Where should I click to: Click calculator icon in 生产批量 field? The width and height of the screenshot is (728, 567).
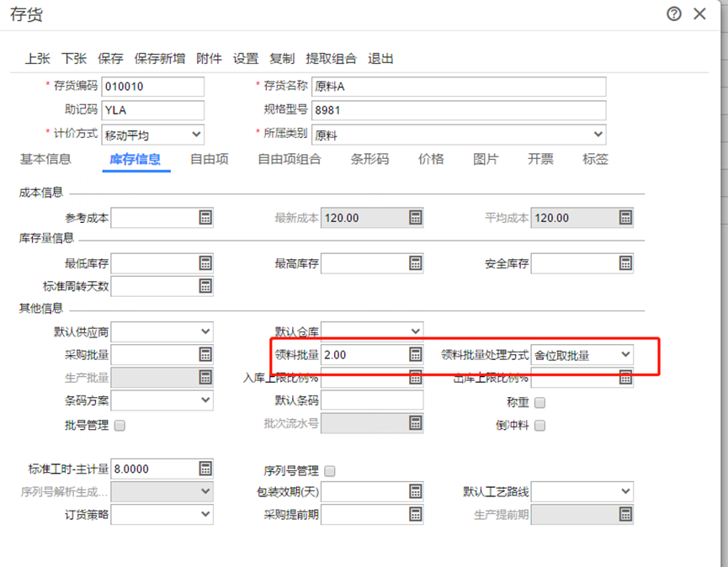[x=205, y=377]
